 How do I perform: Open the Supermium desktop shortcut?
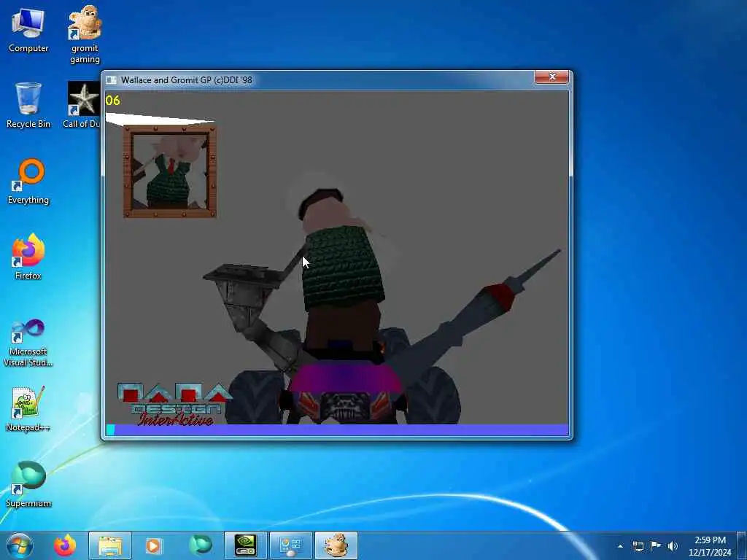point(28,485)
